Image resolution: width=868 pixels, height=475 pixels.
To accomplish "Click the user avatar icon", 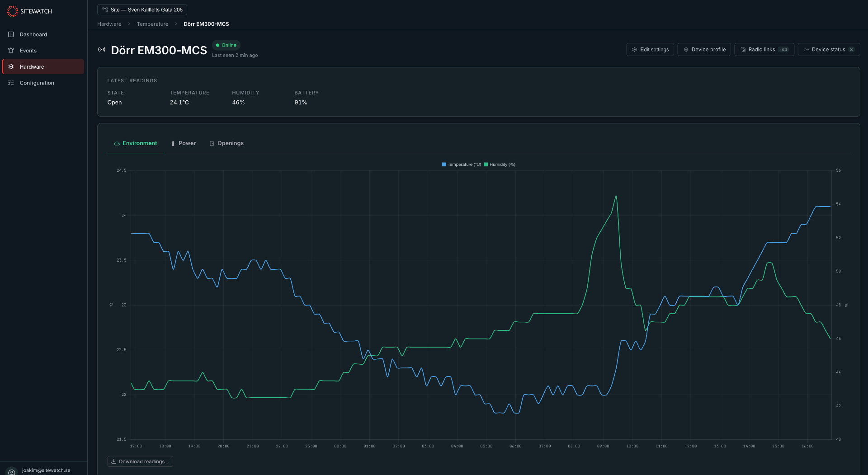I will point(12,471).
